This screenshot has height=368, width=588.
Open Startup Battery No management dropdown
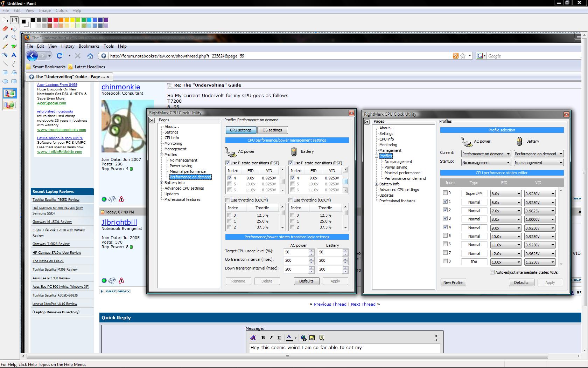click(538, 163)
